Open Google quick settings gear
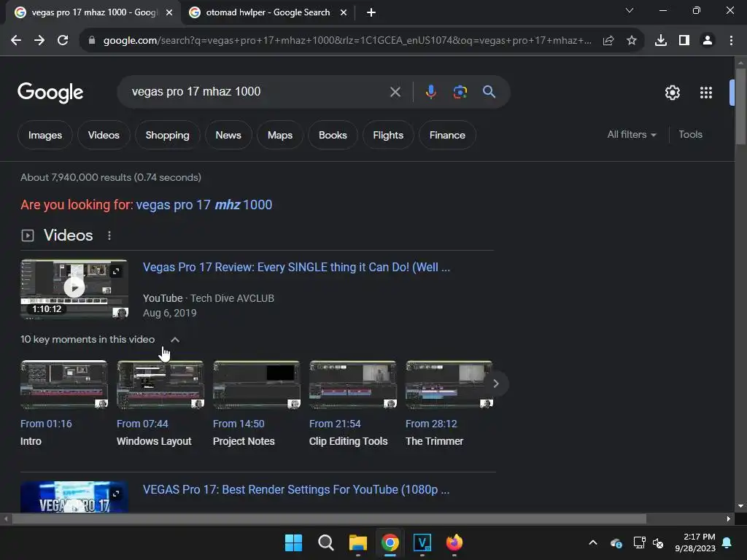This screenshot has height=560, width=747. (672, 93)
